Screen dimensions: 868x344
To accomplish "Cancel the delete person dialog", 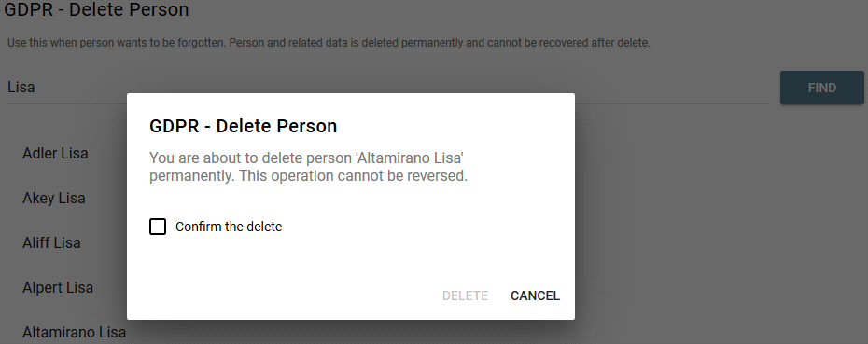I will click(x=535, y=296).
